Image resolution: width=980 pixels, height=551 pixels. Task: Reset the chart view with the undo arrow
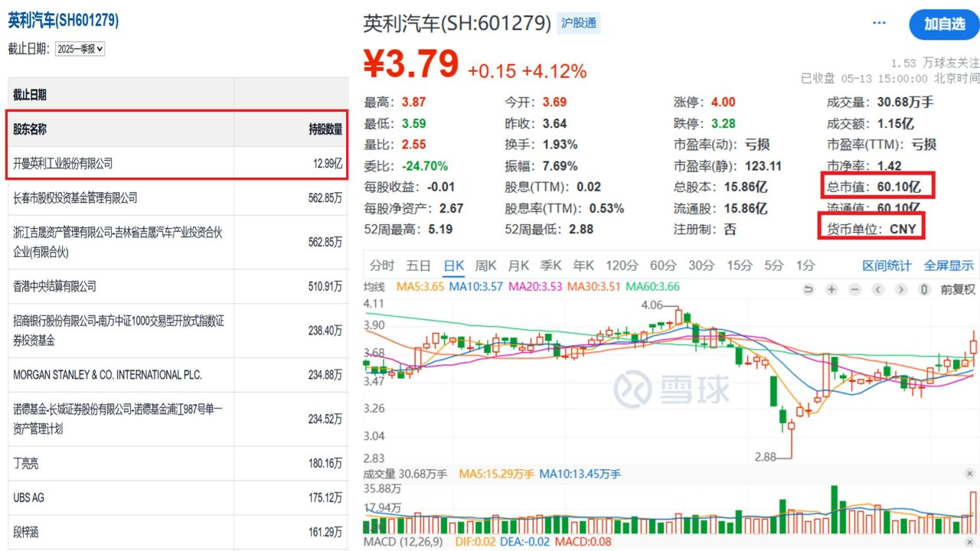[808, 289]
